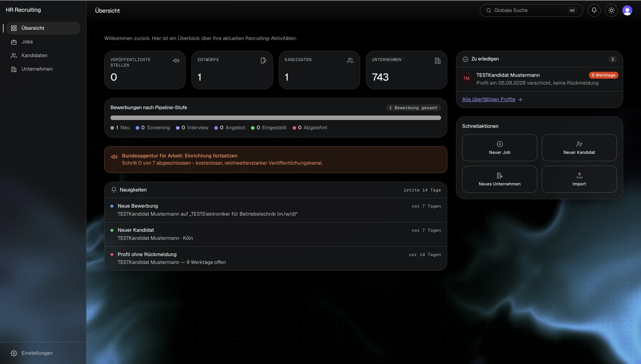The width and height of the screenshot is (641, 364).
Task: Click the check-circle icon next to Zu erledigen
Action: click(x=465, y=59)
